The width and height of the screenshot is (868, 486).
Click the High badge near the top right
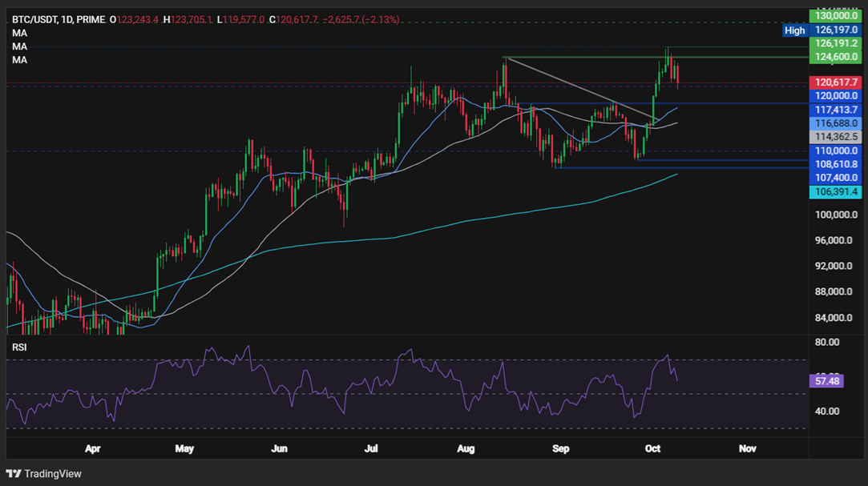[794, 30]
